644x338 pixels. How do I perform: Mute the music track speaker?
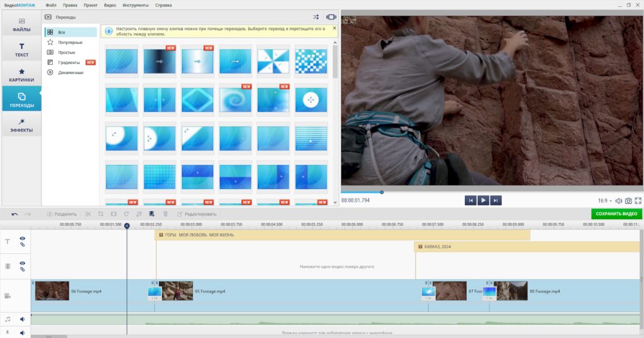click(x=23, y=319)
